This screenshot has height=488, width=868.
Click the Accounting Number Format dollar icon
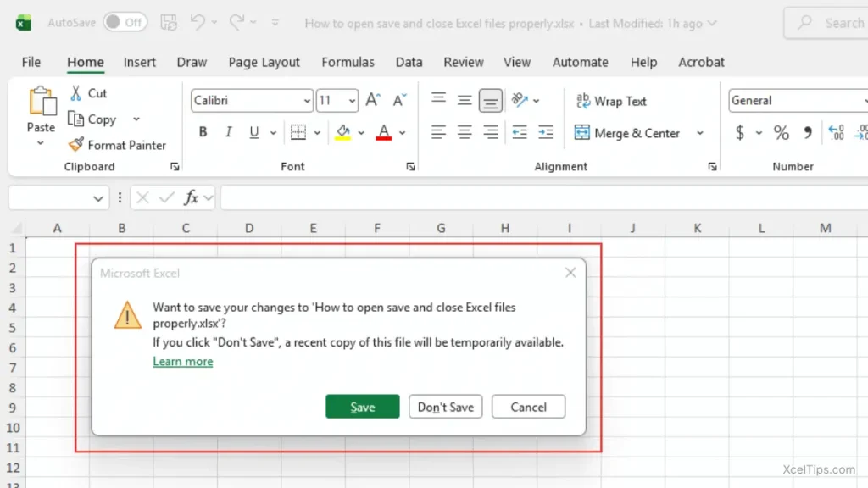(742, 133)
